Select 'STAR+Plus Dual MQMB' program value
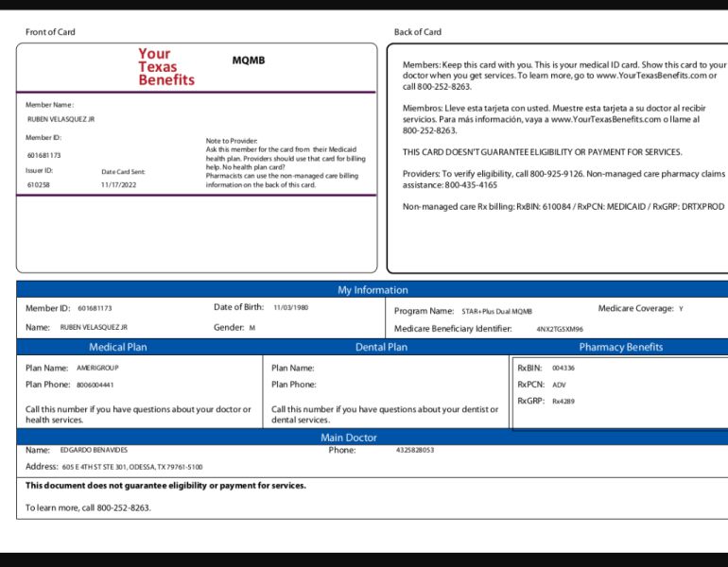Viewport: 728px width, 567px height. 496,311
